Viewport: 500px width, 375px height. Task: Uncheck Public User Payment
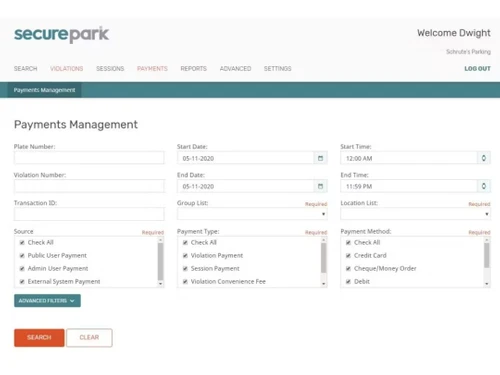click(x=22, y=255)
